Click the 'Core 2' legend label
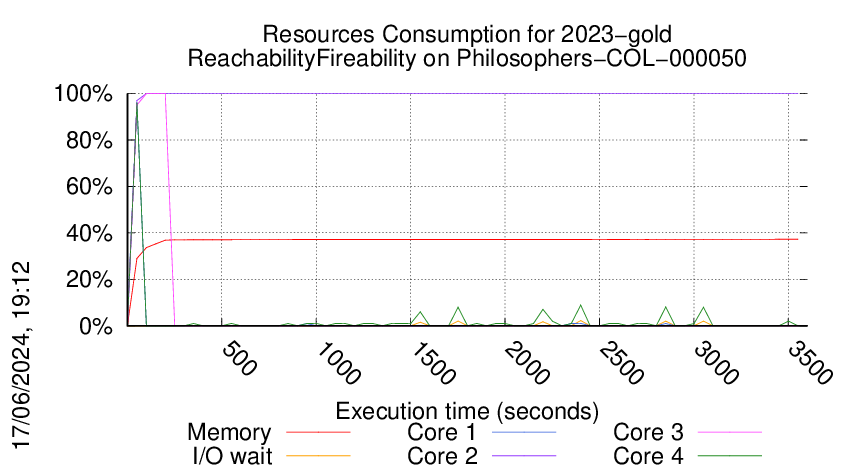Image resolution: width=850 pixels, height=475 pixels. (442, 456)
